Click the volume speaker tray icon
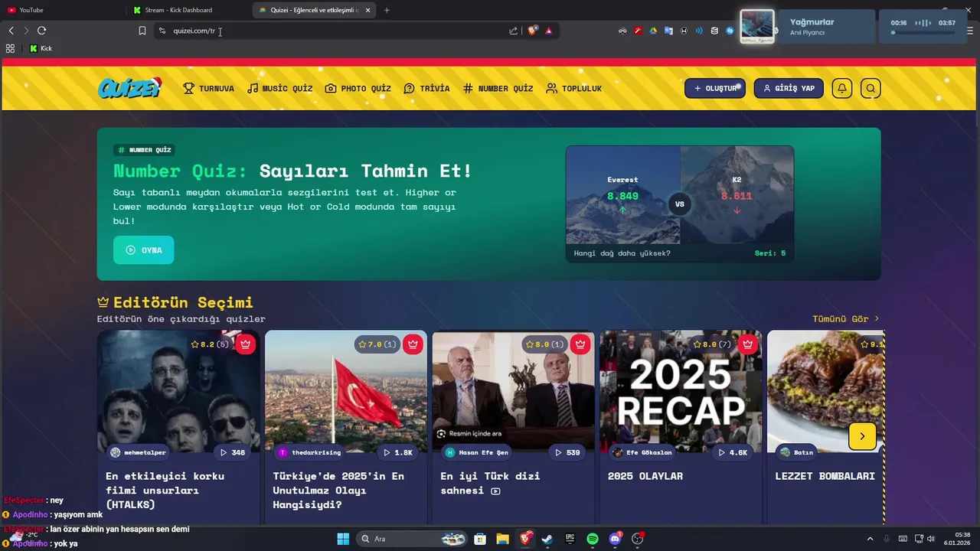This screenshot has width=980, height=551. (x=931, y=539)
